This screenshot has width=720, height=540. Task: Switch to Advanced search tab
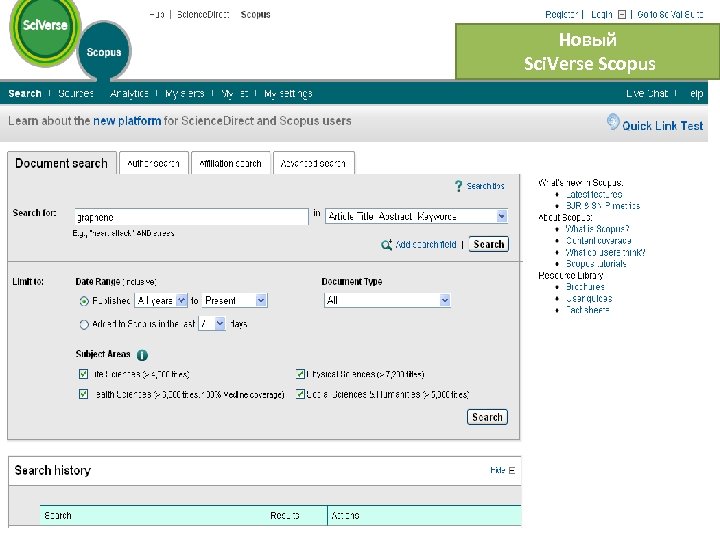pyautogui.click(x=313, y=163)
